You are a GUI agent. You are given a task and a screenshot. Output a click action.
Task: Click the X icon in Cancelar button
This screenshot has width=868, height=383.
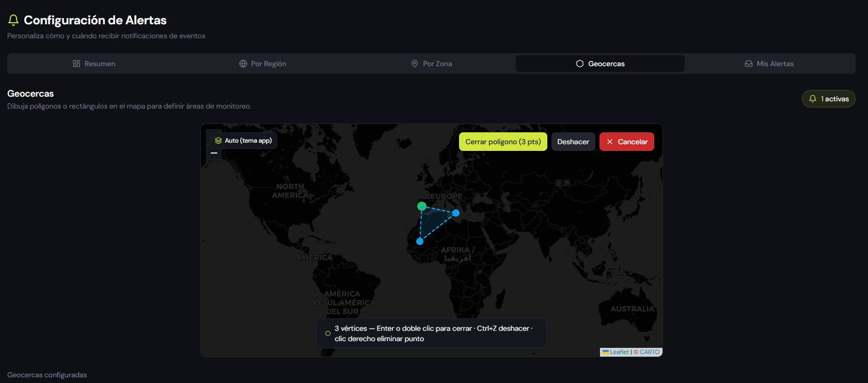pyautogui.click(x=610, y=142)
